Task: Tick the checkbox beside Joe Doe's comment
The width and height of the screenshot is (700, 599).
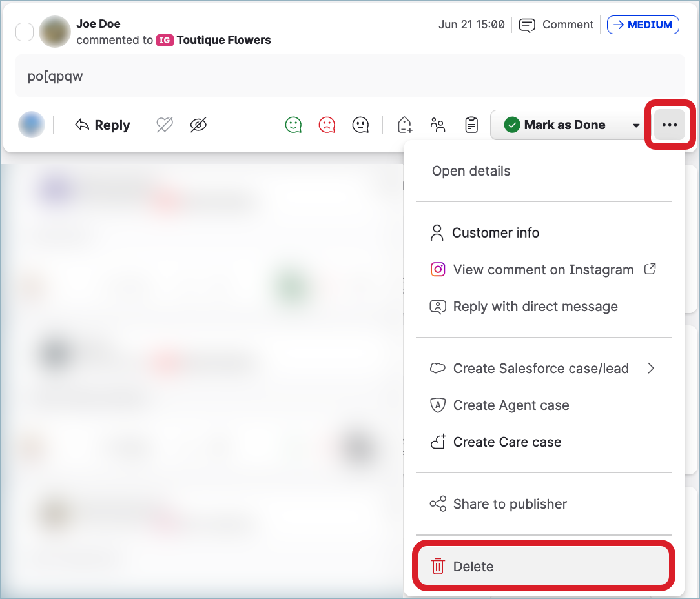Action: click(25, 32)
